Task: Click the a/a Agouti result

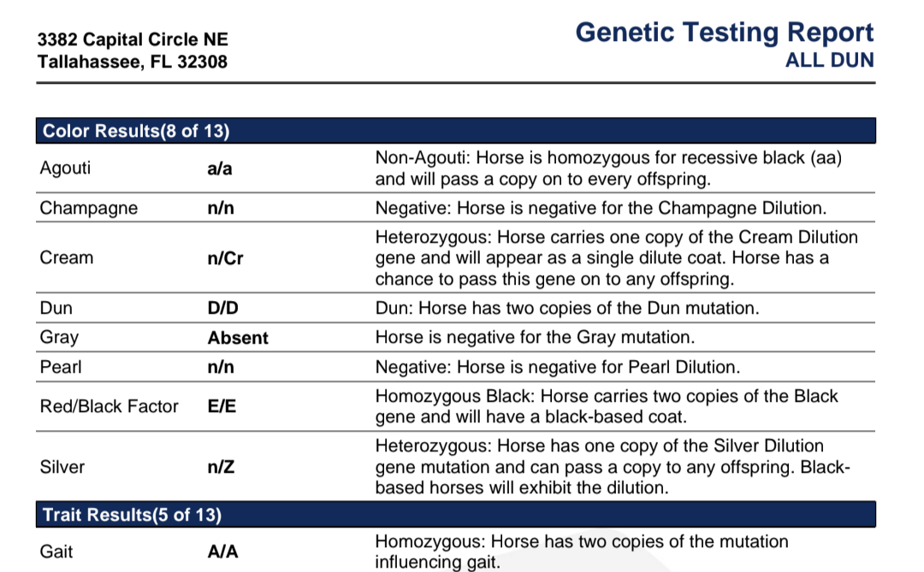Action: tap(220, 168)
